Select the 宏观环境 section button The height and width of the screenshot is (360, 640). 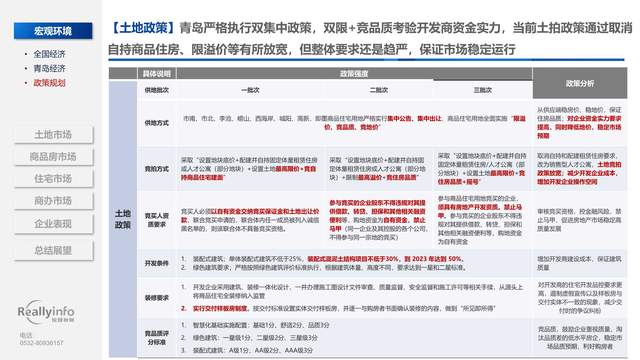pos(53,31)
